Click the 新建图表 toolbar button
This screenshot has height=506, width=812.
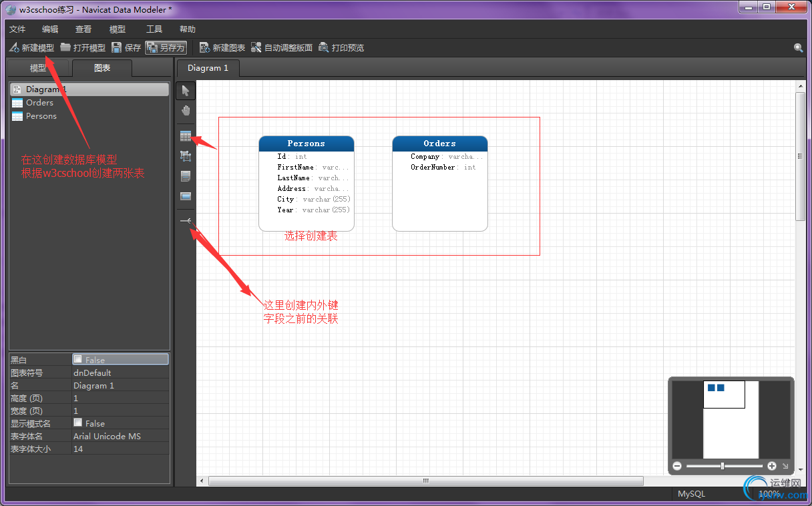tap(222, 48)
